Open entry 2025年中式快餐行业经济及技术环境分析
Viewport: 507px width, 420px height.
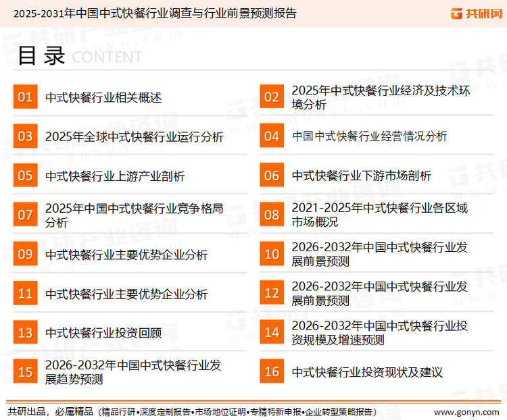pyautogui.click(x=381, y=97)
